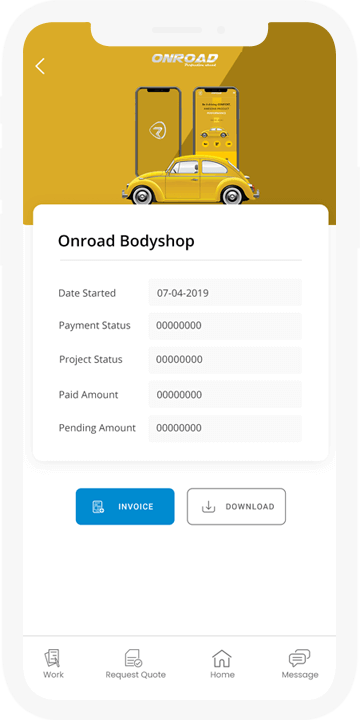Select the Payment Status value field
Image resolution: width=360 pixels, height=720 pixels.
click(x=225, y=326)
